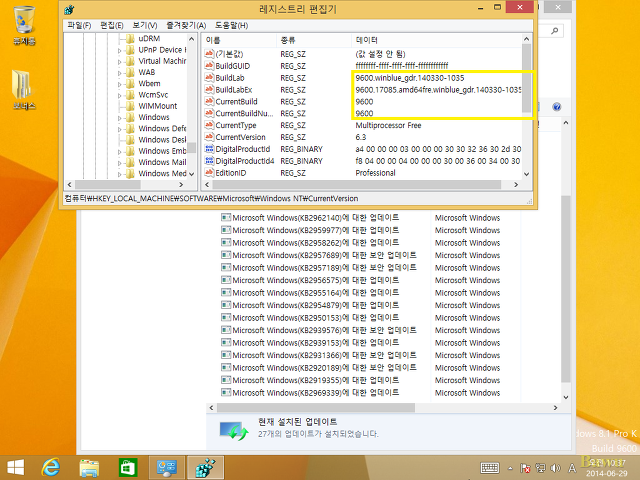The height and width of the screenshot is (480, 640).
Task: Click the KB2962140 update icon
Action: click(226, 218)
